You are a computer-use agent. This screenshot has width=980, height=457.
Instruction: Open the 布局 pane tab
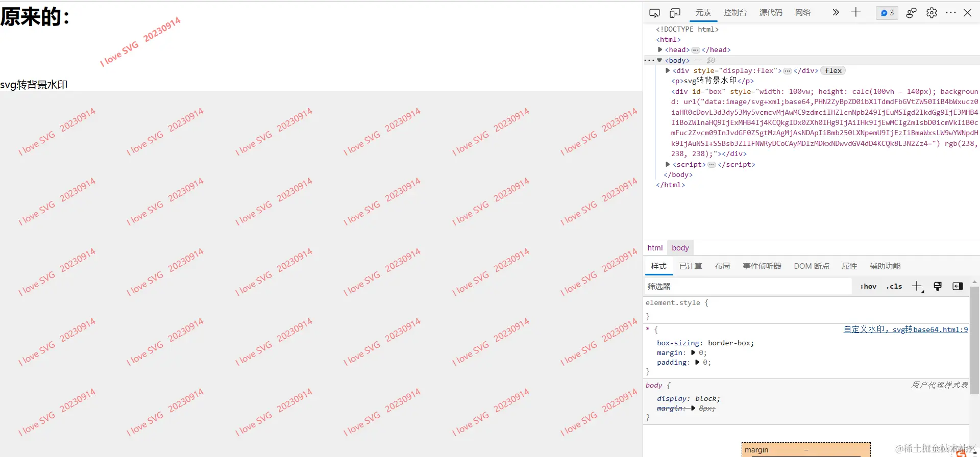(x=722, y=266)
